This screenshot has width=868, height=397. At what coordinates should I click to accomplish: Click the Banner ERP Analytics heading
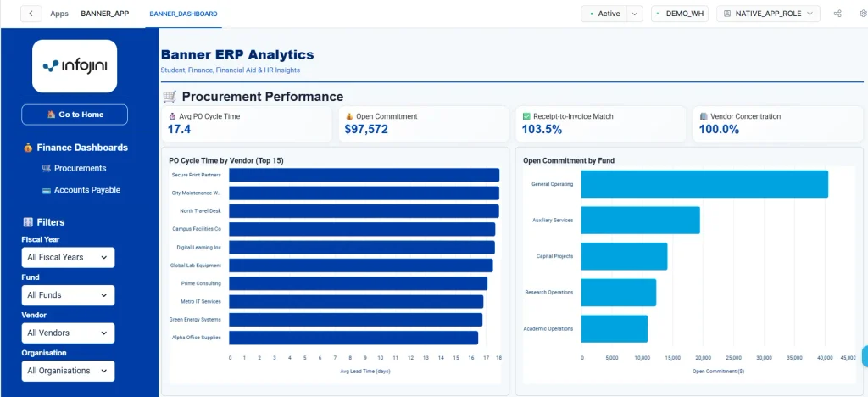(x=237, y=55)
